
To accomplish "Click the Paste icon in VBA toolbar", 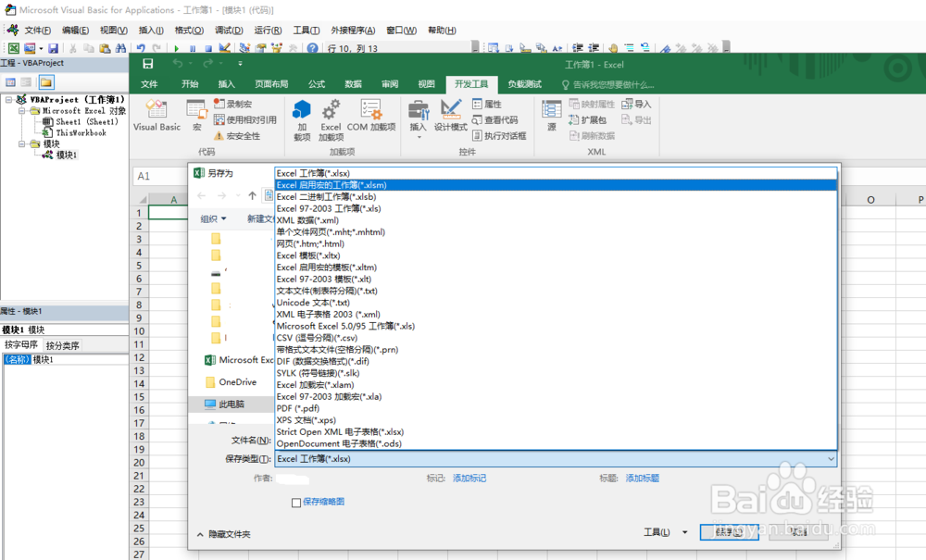I will pos(106,48).
